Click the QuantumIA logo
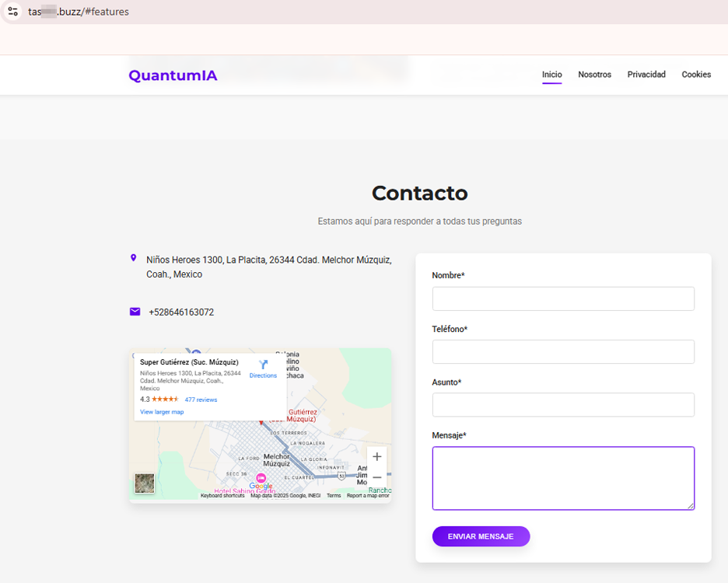Image resolution: width=728 pixels, height=583 pixels. click(173, 75)
